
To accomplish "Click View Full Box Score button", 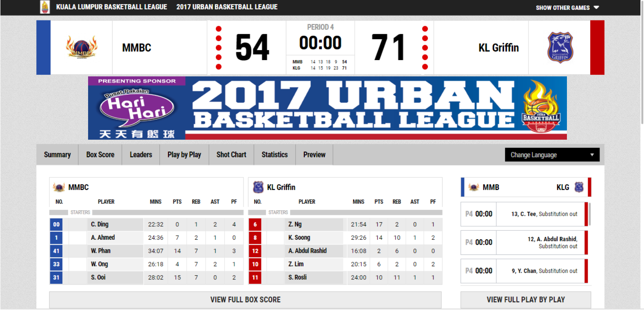I will (246, 300).
